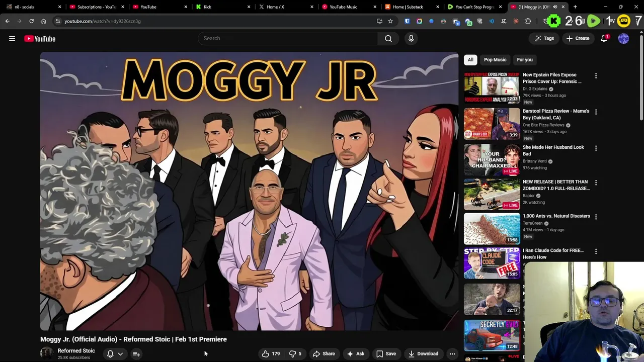The height and width of the screenshot is (362, 644).
Task: Click the Ask sparkle button
Action: coord(355,353)
